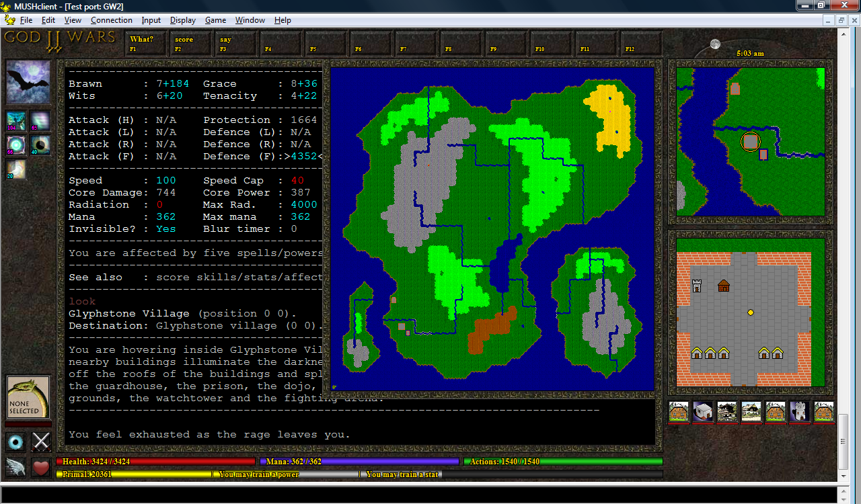Click the empty F12 macro button
The width and height of the screenshot is (861, 504).
[642, 44]
